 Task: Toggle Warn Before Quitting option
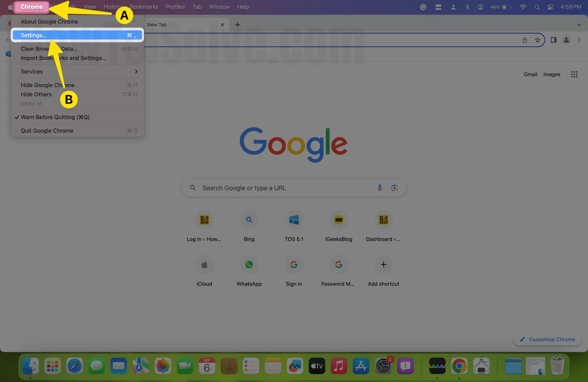[x=55, y=117]
